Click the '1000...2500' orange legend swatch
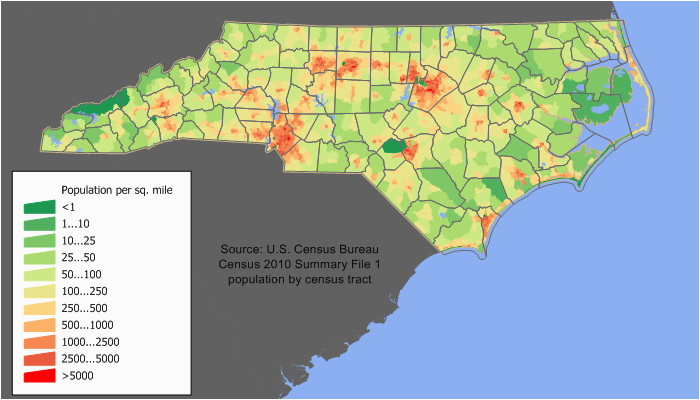Viewport: 700px width, 400px height. tap(40, 343)
